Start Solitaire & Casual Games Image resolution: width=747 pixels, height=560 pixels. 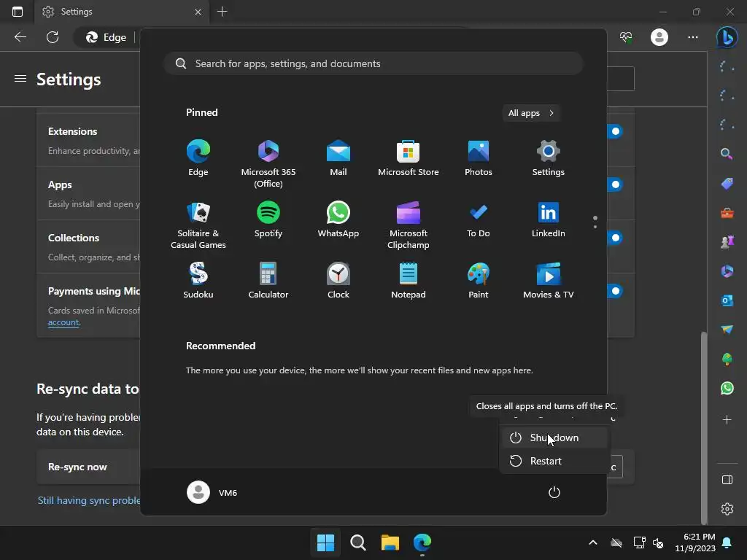[198, 225]
